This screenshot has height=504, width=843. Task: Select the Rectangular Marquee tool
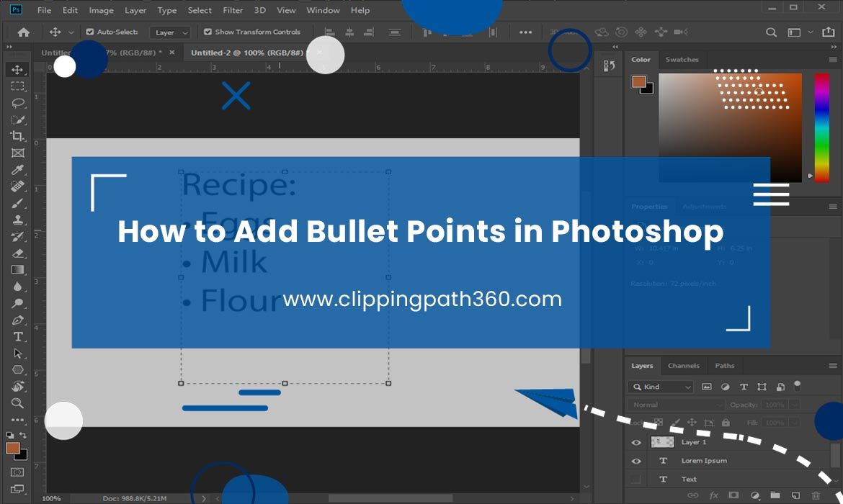pyautogui.click(x=17, y=86)
